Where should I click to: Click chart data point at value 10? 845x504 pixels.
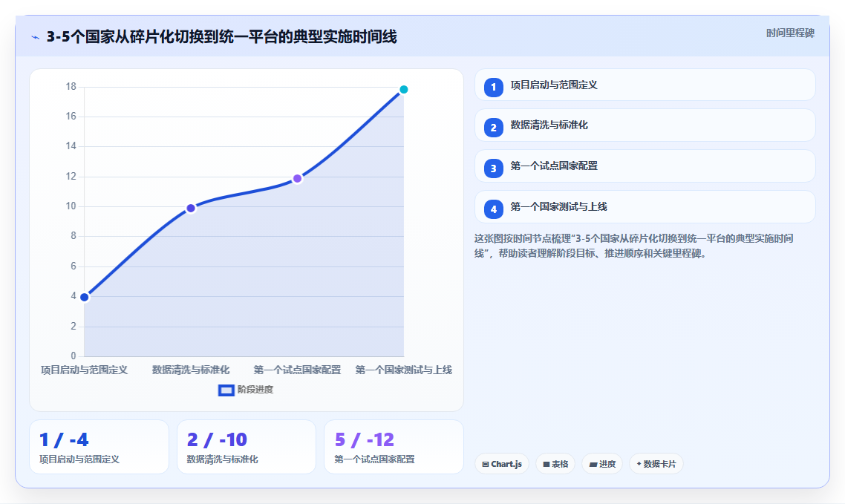coord(191,209)
